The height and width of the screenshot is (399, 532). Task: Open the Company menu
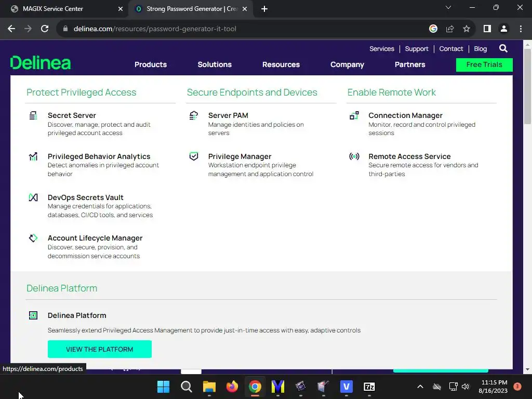point(347,64)
